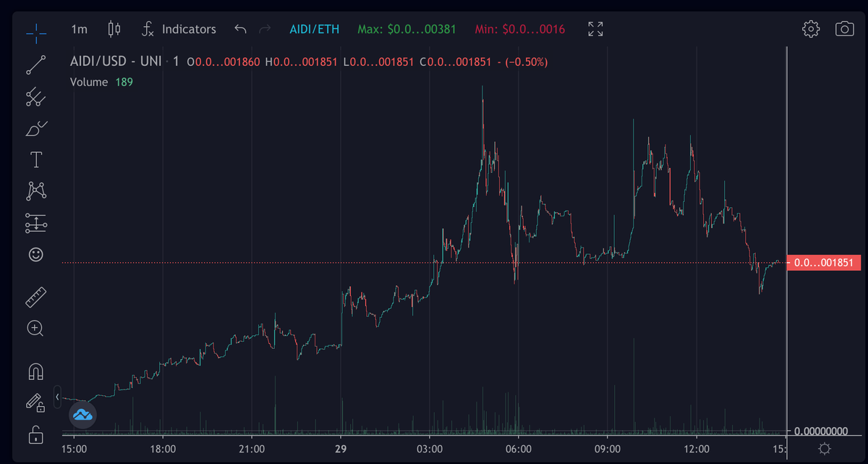868x464 pixels.
Task: Change the 1m time interval
Action: (x=79, y=29)
